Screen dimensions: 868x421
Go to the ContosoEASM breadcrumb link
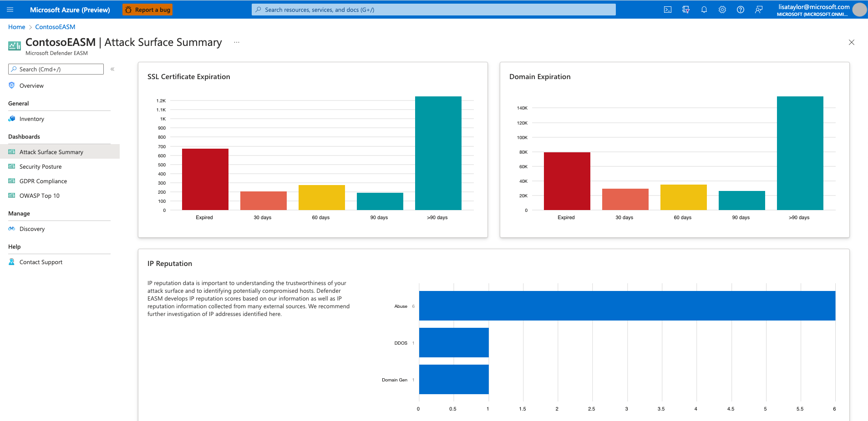click(55, 27)
